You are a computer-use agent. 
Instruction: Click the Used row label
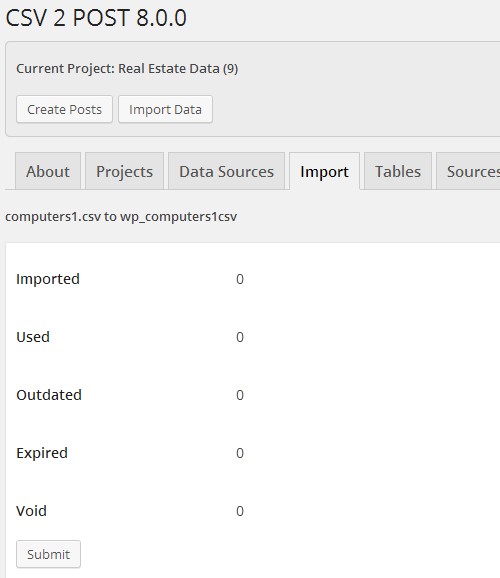pyautogui.click(x=33, y=337)
